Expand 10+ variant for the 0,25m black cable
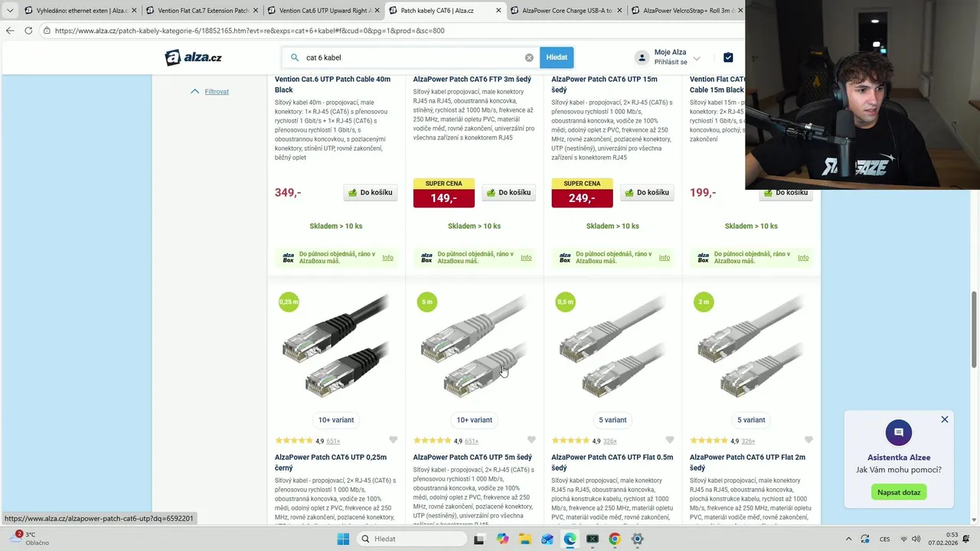Screen dimensions: 980x551 336,420
